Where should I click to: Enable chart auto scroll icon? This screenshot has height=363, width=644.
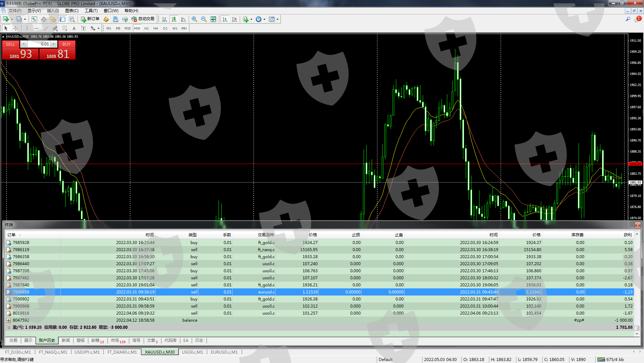tap(225, 19)
